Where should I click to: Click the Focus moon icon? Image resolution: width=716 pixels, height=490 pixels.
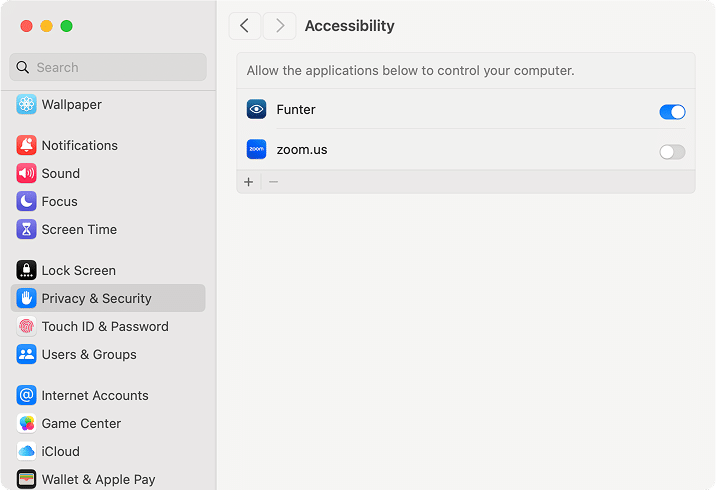pyautogui.click(x=26, y=201)
